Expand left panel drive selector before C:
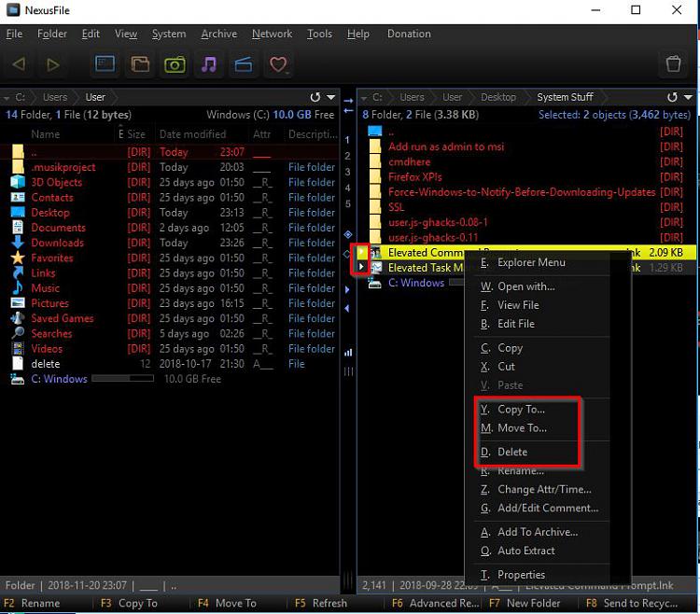This screenshot has width=700, height=614. [7, 97]
